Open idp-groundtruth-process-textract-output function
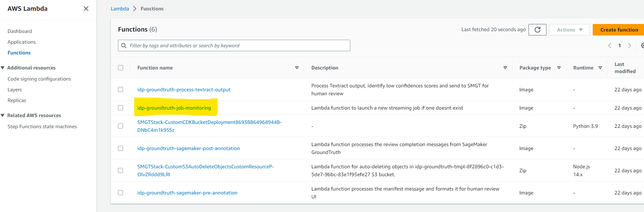 tap(184, 90)
